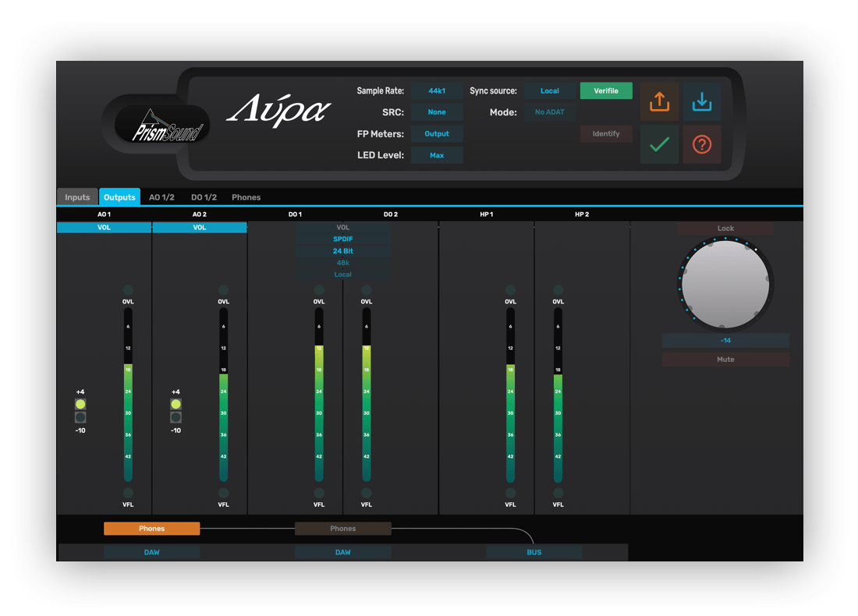Click the HP 2 OVL indicator
Viewport: 858px width, 616px height.
[x=558, y=290]
